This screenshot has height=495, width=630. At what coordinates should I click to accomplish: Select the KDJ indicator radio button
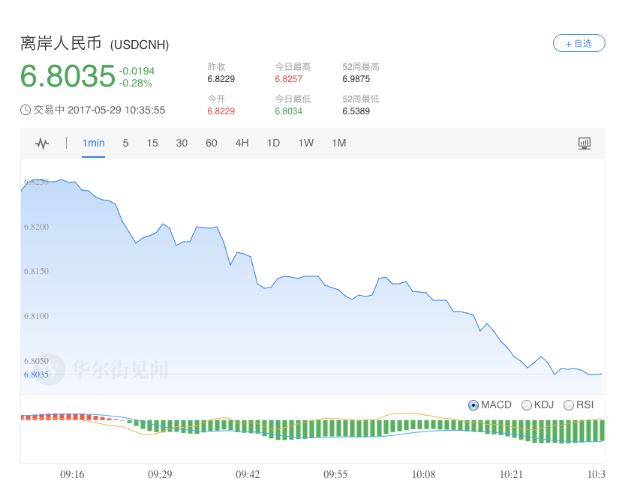pyautogui.click(x=526, y=405)
